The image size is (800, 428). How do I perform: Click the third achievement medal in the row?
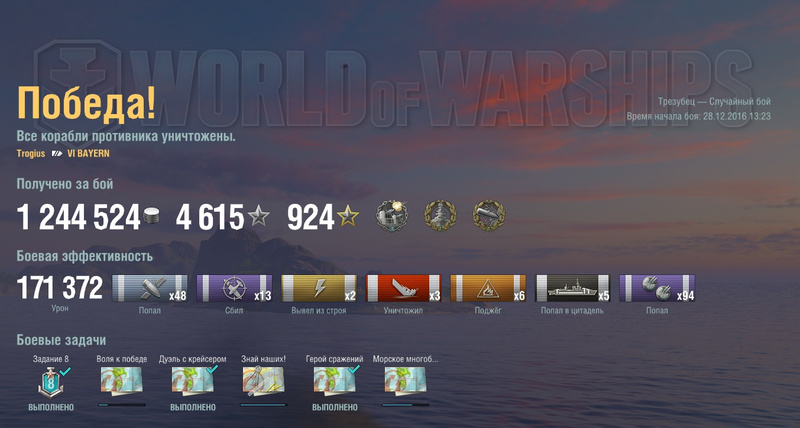point(489,215)
